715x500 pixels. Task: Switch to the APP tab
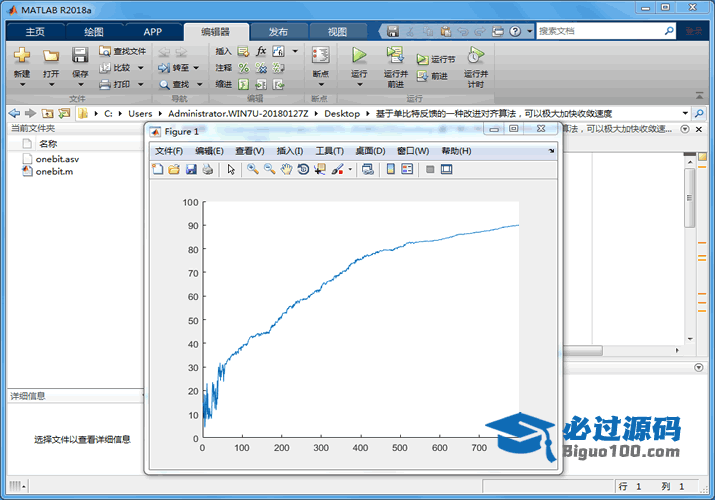[x=153, y=31]
